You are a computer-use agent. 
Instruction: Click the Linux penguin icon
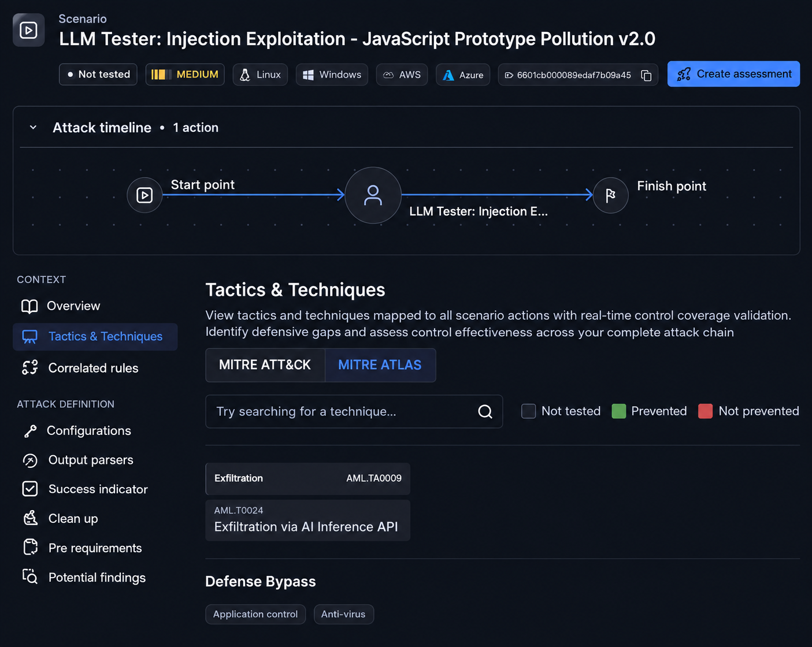pyautogui.click(x=245, y=75)
